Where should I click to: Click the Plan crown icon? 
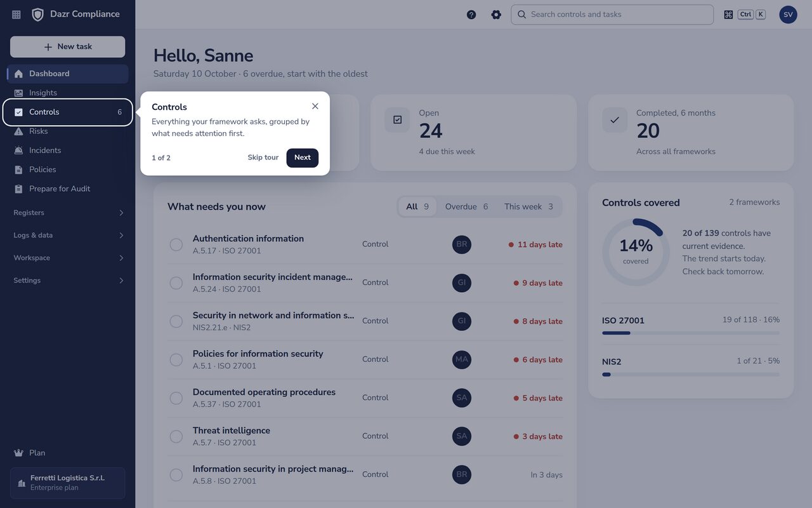18,453
